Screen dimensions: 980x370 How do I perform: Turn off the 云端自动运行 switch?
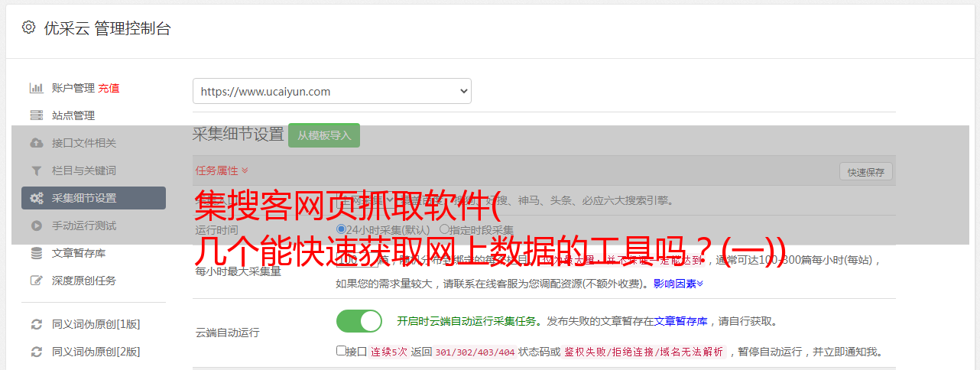click(x=359, y=321)
